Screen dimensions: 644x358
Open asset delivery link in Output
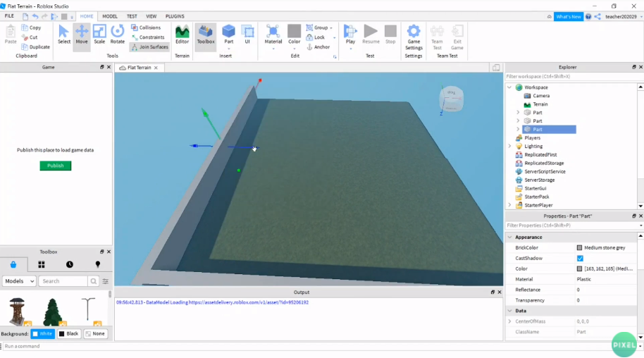click(x=249, y=302)
